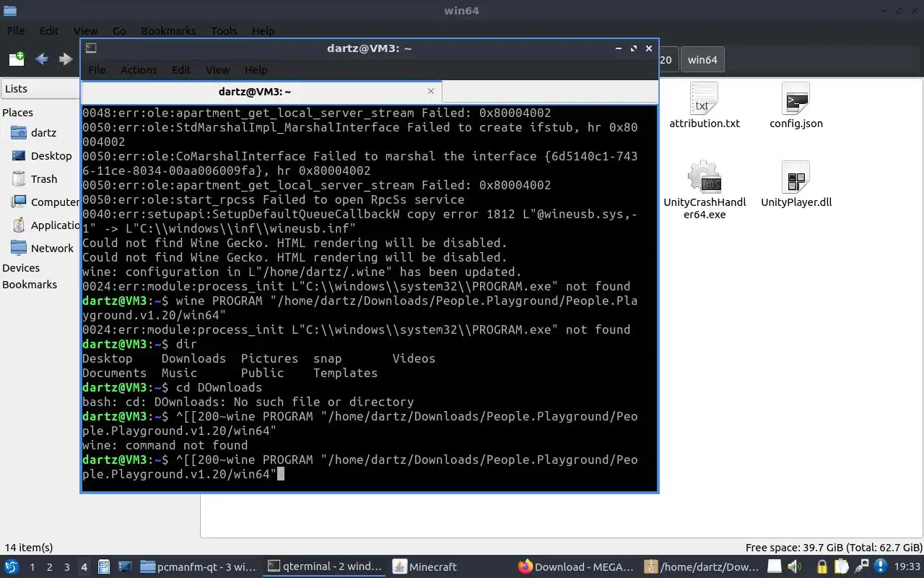Open the volume speaker icon in tray
Image resolution: width=924 pixels, height=578 pixels.
794,567
